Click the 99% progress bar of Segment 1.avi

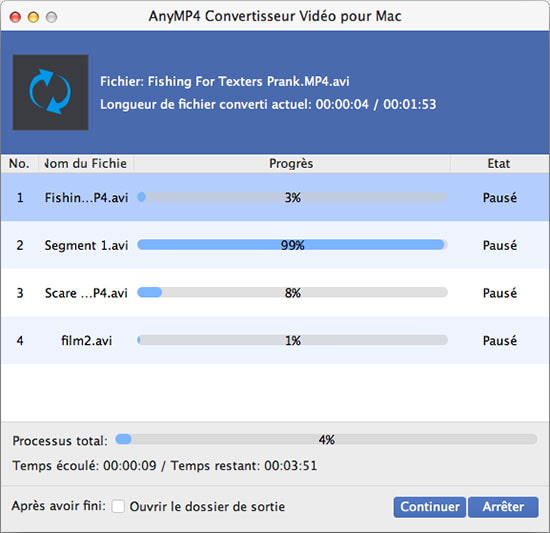pyautogui.click(x=292, y=245)
